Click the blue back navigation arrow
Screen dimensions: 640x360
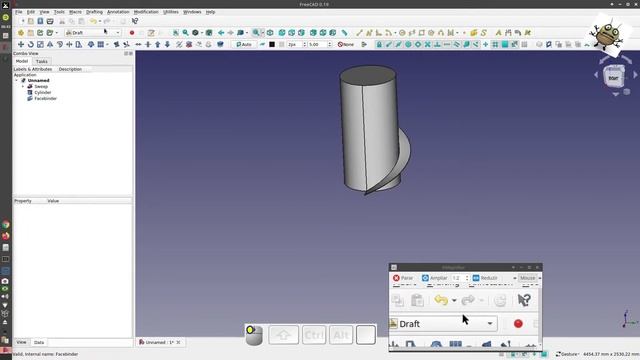[221, 33]
